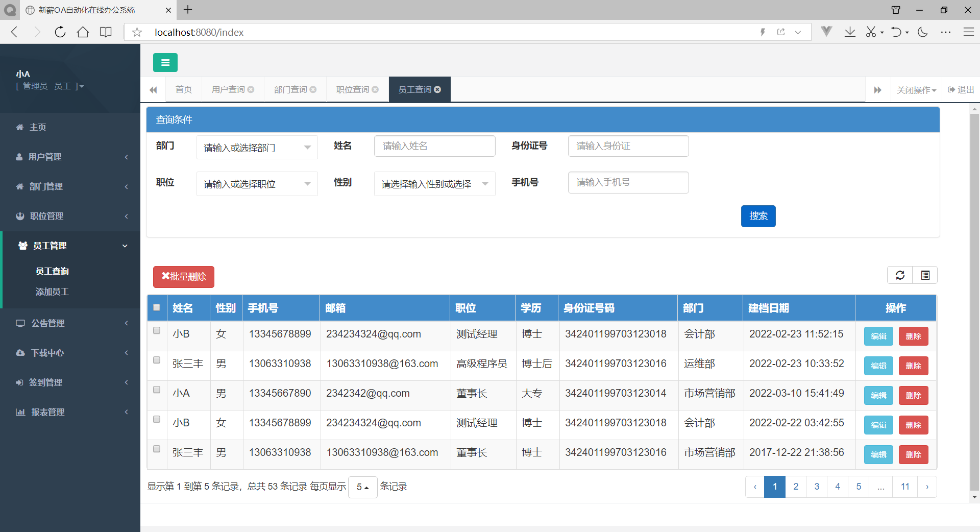980x532 pixels.
Task: Open the 职位 select dropdown
Action: click(x=257, y=184)
